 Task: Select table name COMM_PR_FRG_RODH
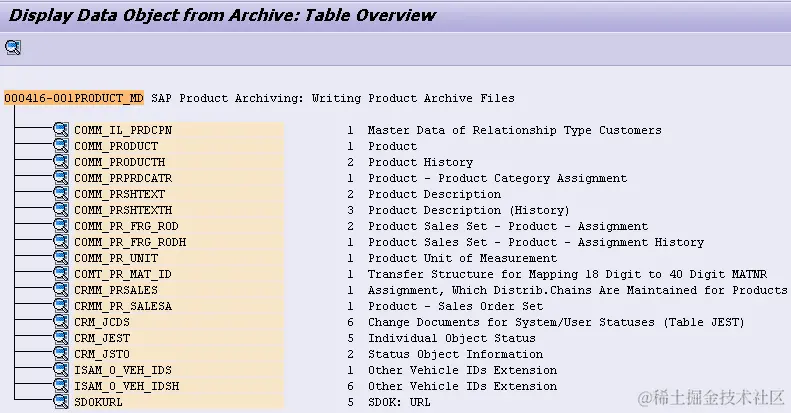point(130,242)
